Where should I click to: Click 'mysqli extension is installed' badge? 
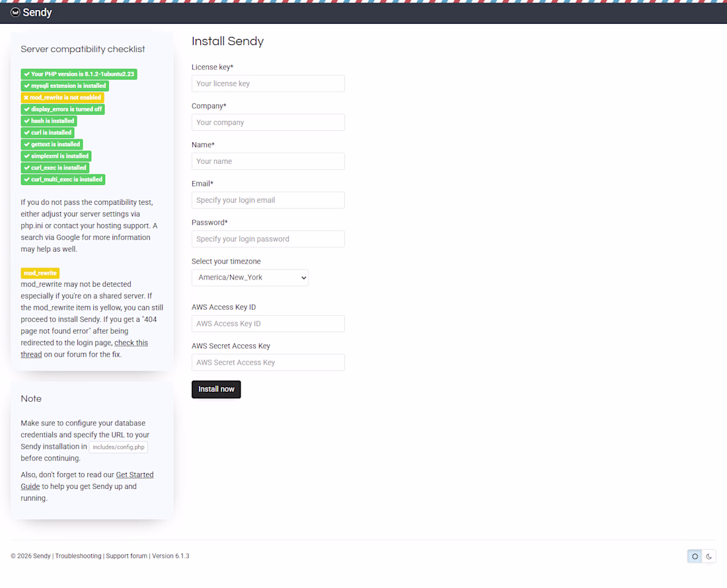pos(65,86)
